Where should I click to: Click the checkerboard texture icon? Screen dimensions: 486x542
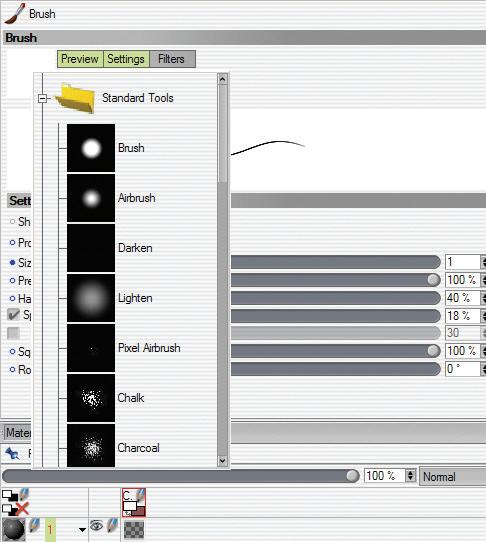(134, 530)
